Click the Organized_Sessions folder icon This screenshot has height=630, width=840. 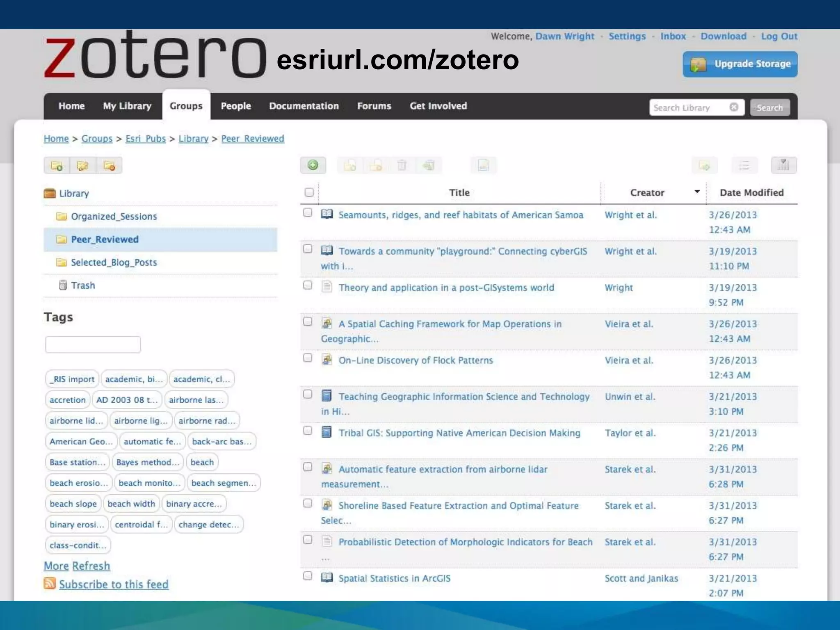tap(62, 216)
